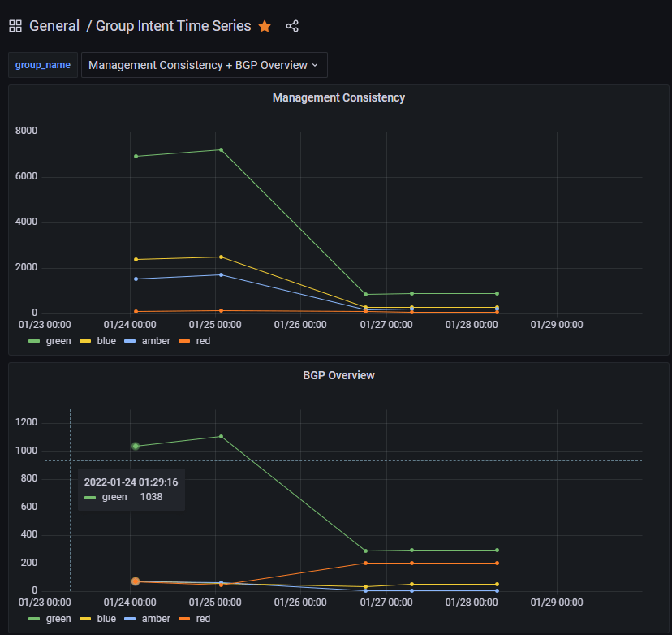The width and height of the screenshot is (672, 635).
Task: Click yellow color swatch in Management Consistency legend
Action: 84,341
